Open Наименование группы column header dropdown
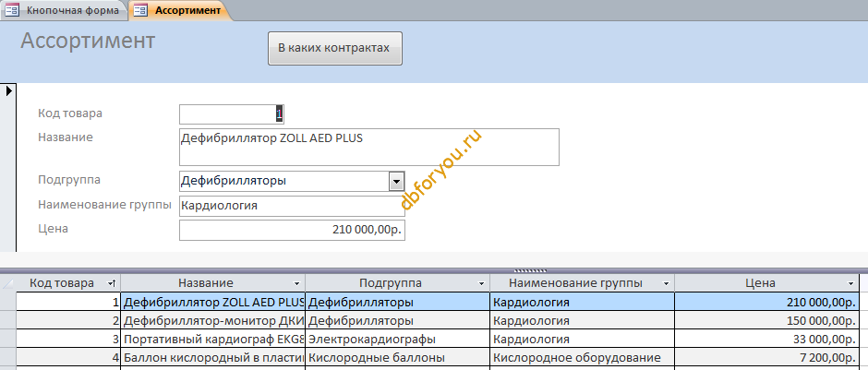This screenshot has width=868, height=370. click(666, 283)
